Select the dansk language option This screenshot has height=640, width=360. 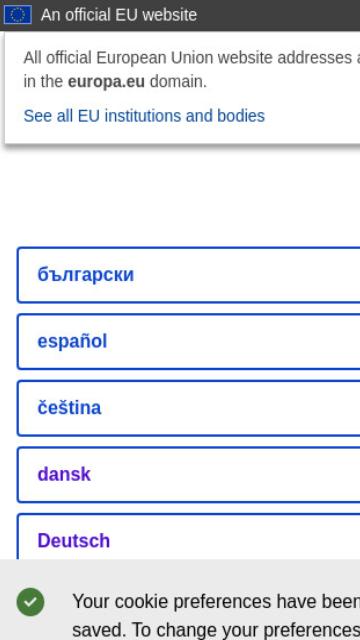coord(189,475)
